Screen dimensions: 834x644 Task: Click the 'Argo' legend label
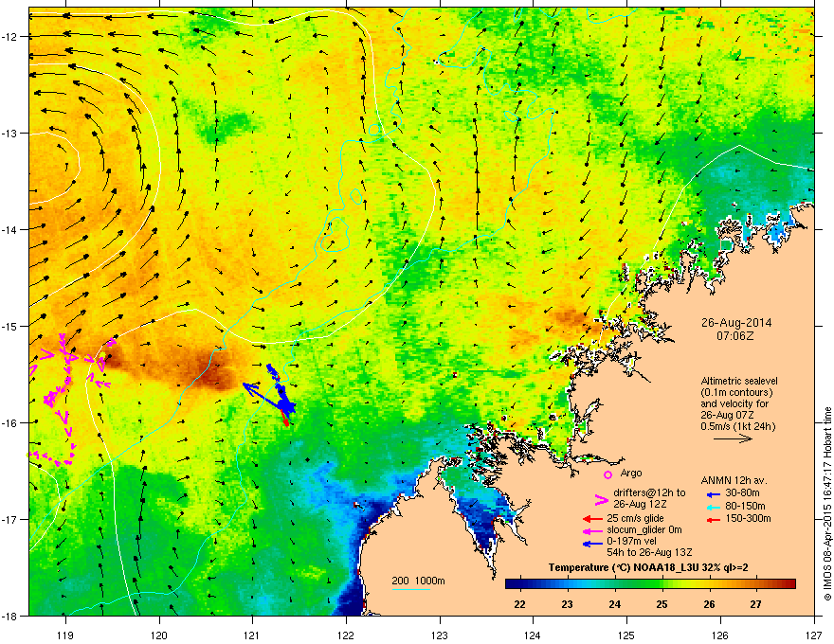(x=631, y=473)
